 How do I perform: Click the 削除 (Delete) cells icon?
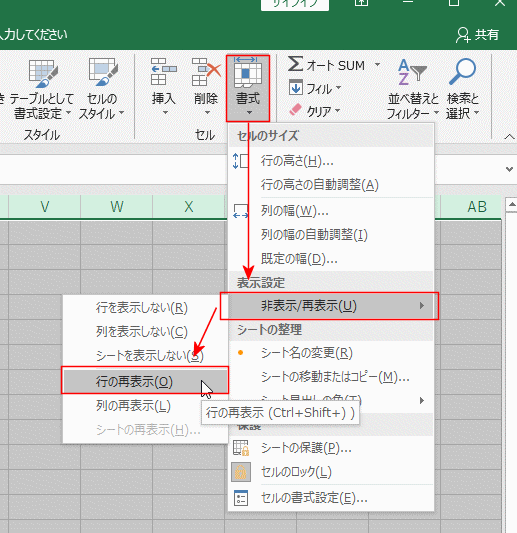coord(206,71)
